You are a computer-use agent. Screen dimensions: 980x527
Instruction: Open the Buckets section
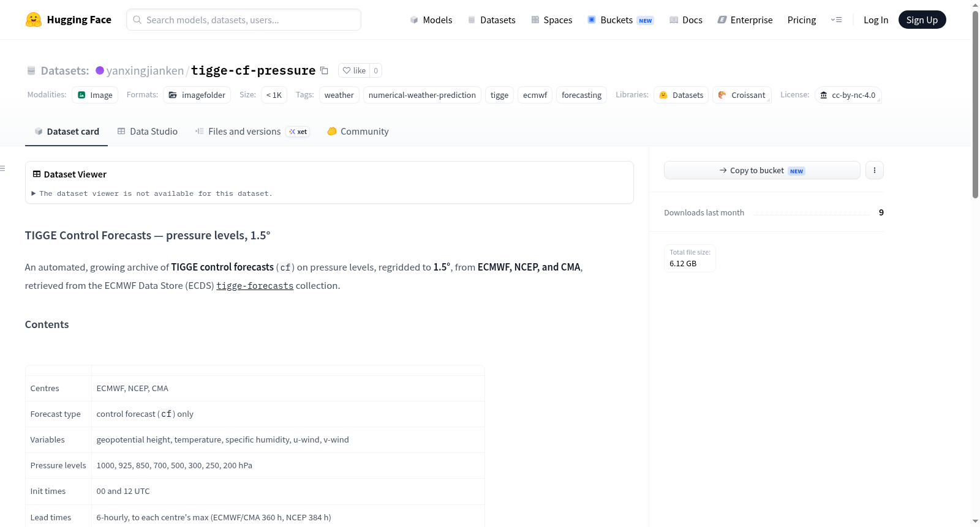tap(620, 20)
